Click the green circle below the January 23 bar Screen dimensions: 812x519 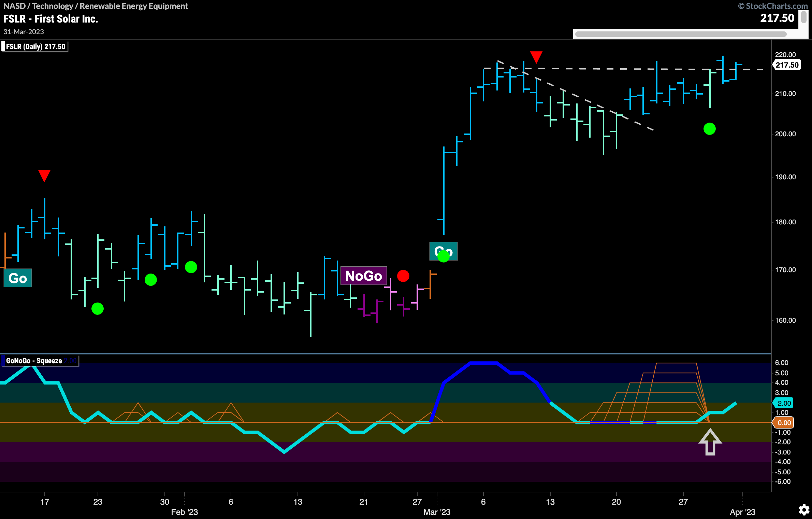pyautogui.click(x=98, y=309)
